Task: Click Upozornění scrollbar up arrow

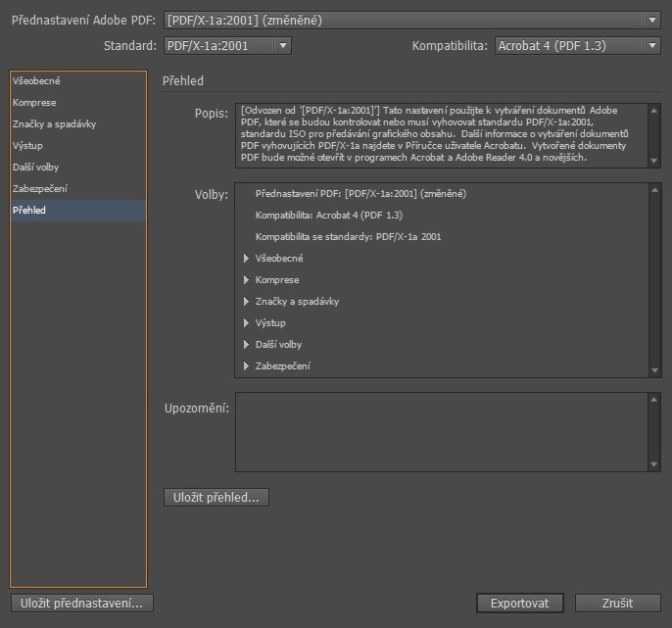Action: click(x=654, y=400)
